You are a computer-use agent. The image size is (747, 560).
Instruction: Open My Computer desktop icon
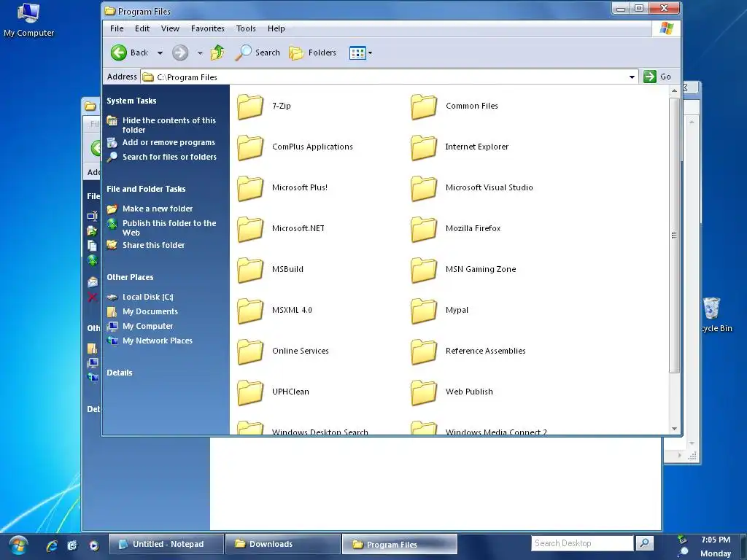click(28, 20)
